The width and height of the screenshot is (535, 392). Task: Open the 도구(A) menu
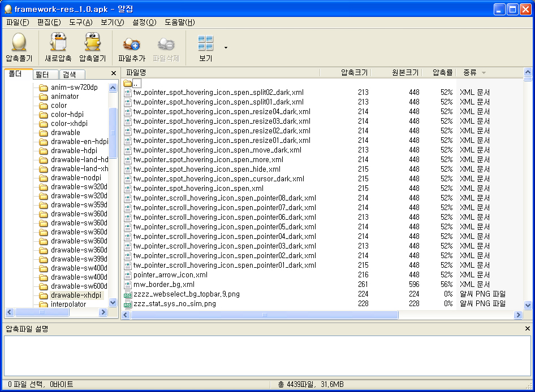tap(80, 23)
